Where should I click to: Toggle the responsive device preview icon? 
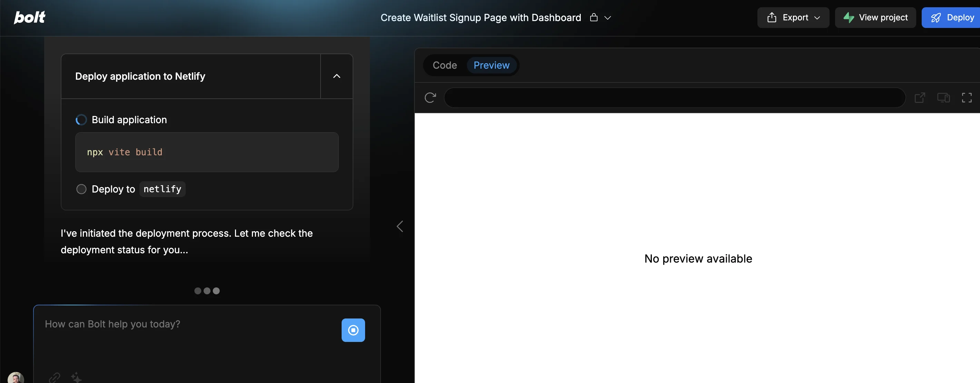(943, 98)
